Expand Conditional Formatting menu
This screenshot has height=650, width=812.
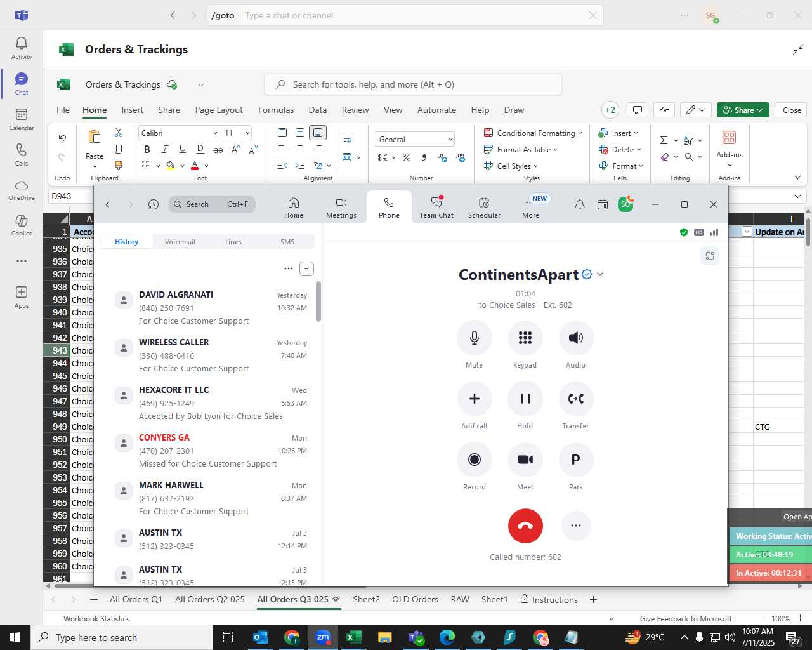tap(533, 133)
